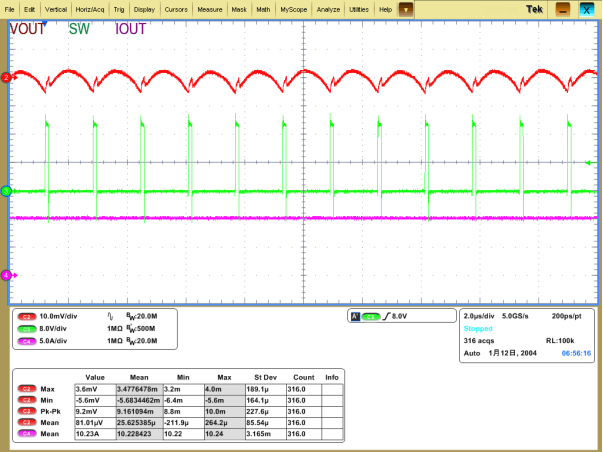The width and height of the screenshot is (603, 452).
Task: Open the Vertical menu
Action: coord(56,8)
